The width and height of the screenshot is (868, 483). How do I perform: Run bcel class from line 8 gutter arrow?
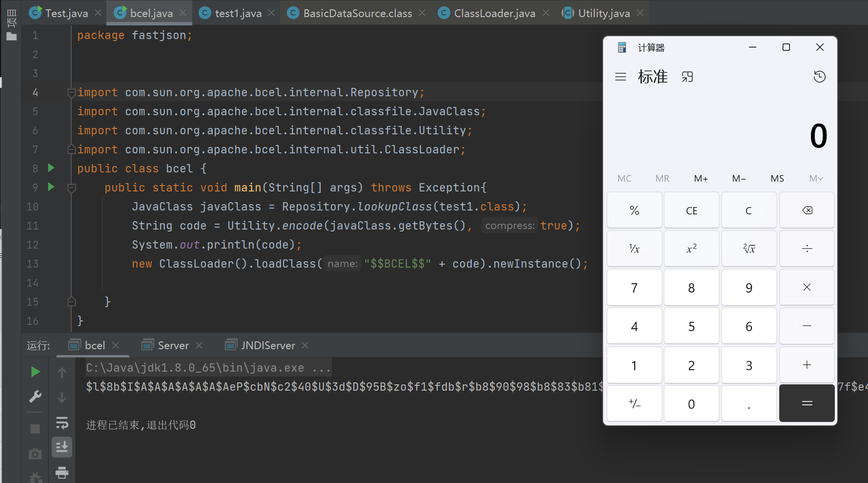point(51,168)
